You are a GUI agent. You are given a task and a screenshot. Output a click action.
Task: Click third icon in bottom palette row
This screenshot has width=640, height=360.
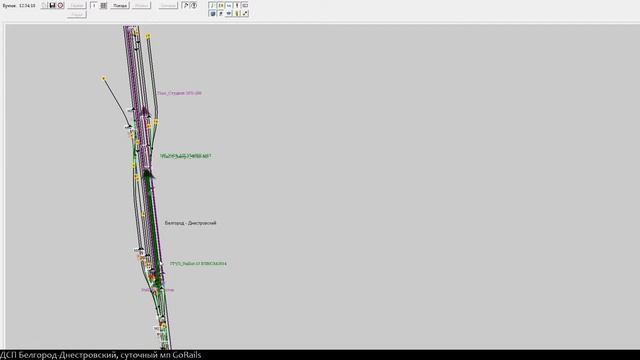click(229, 13)
